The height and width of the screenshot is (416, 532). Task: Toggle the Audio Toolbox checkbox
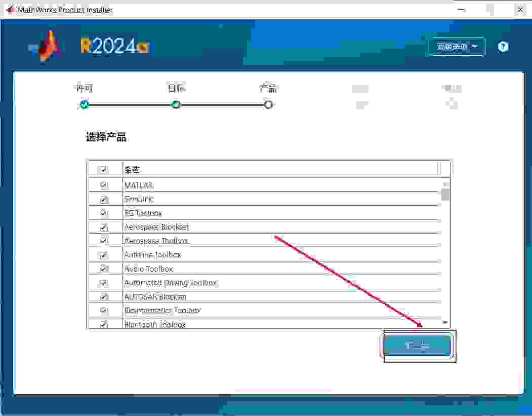tap(104, 269)
